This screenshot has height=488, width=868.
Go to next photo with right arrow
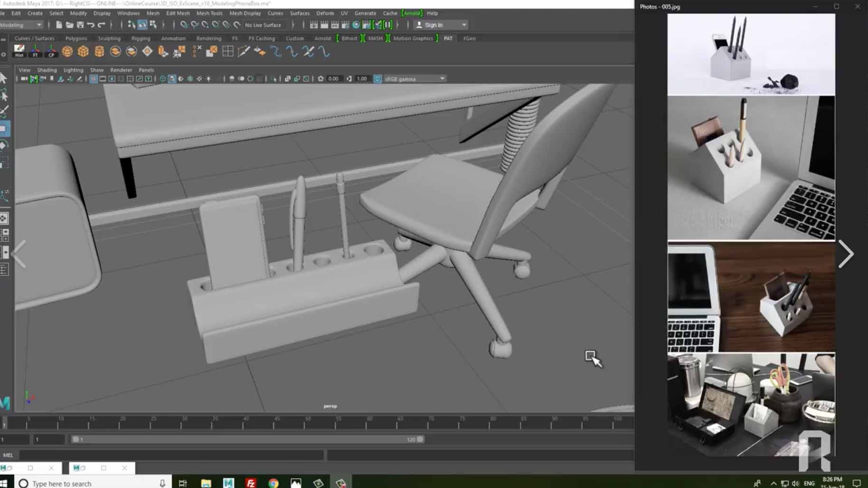coord(846,254)
